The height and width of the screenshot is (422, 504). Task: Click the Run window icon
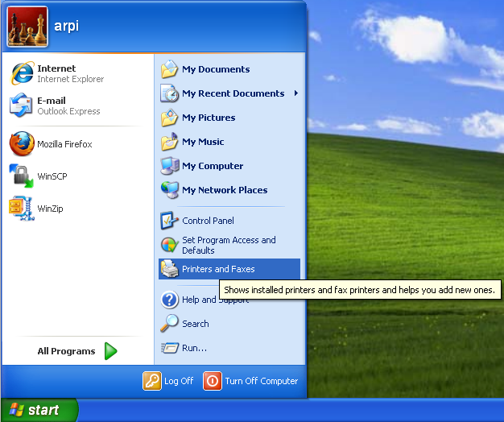(x=170, y=347)
